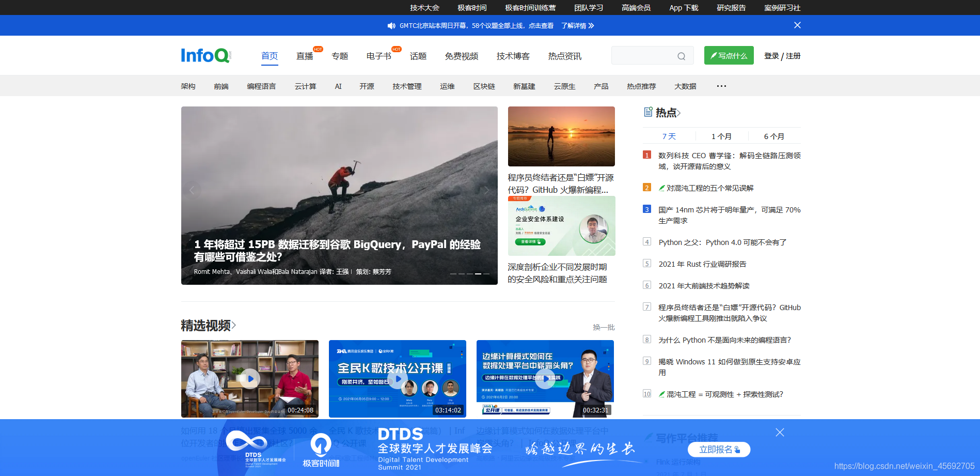Open the 区块链 category
The height and width of the screenshot is (476, 980).
(x=484, y=86)
